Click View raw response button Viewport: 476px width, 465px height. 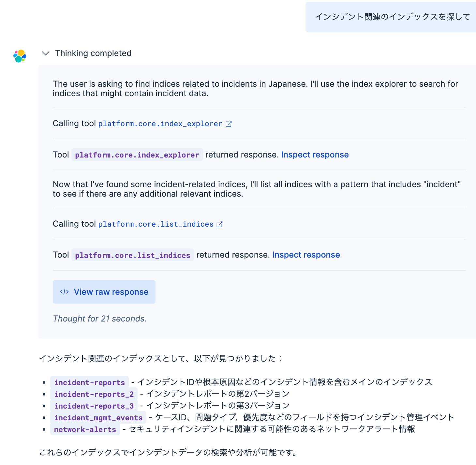[104, 292]
